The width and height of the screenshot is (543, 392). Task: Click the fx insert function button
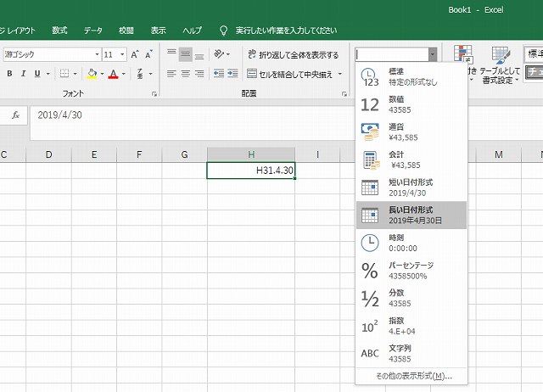[15, 115]
